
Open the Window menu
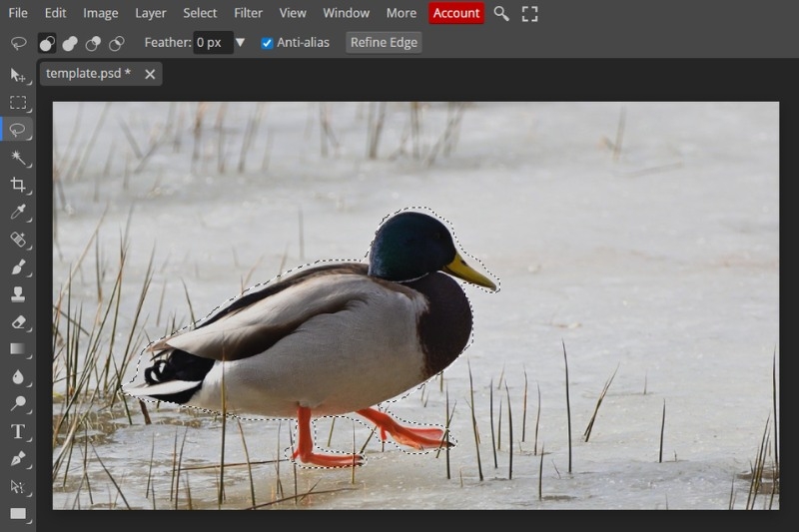tap(346, 13)
